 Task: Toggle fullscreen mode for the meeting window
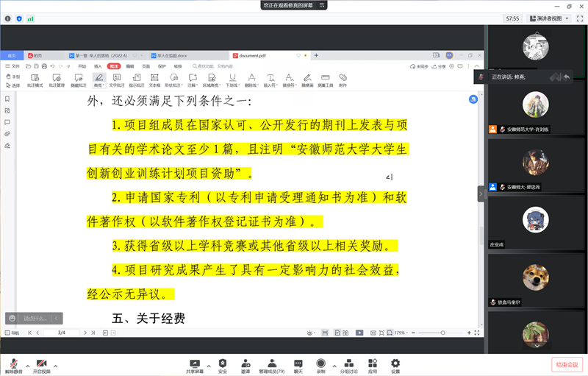[578, 18]
